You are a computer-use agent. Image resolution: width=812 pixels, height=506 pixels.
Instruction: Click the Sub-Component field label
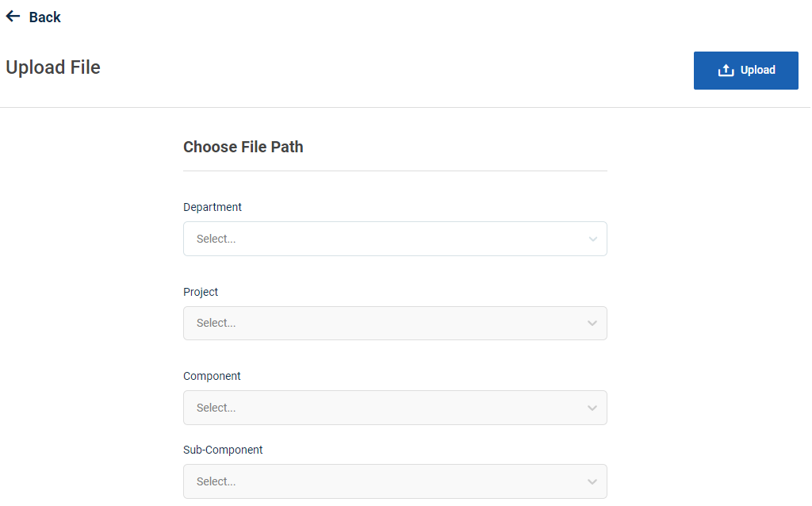[x=223, y=450]
